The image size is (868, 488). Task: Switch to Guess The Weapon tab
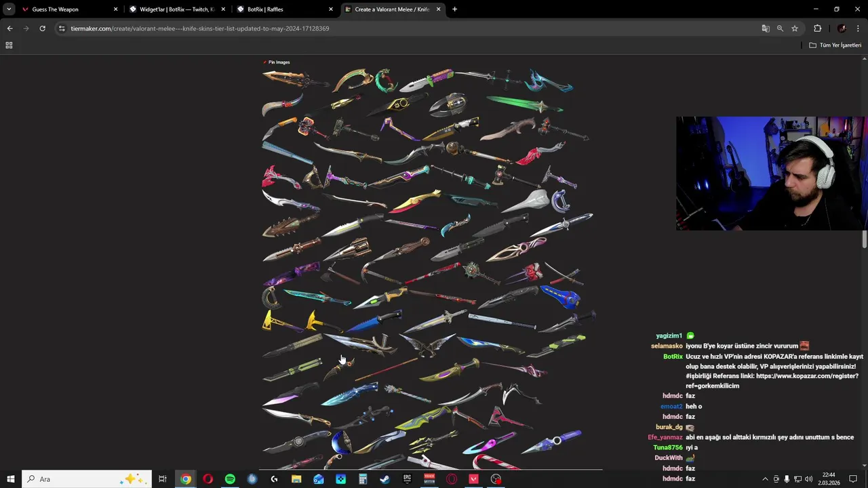point(71,9)
